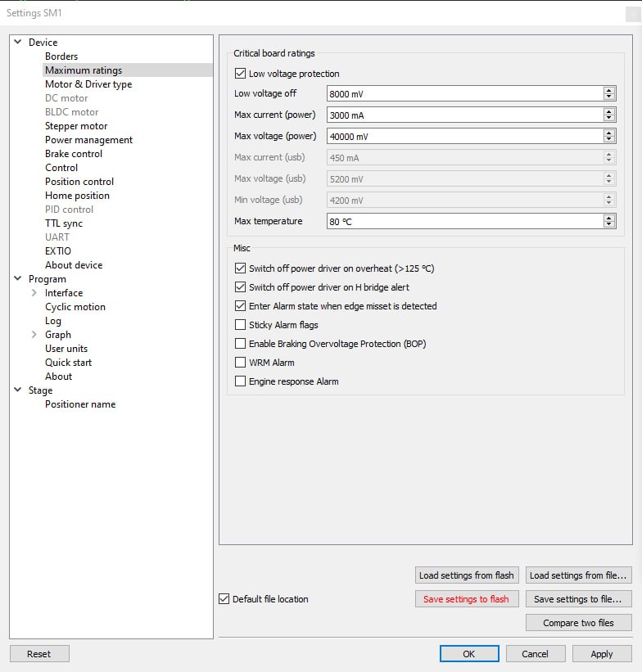Open Stepper motor settings page
The width and height of the screenshot is (642, 672).
[x=76, y=126]
